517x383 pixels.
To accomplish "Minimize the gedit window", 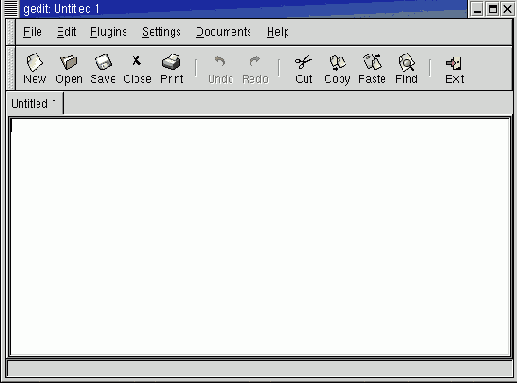I will pyautogui.click(x=477, y=9).
